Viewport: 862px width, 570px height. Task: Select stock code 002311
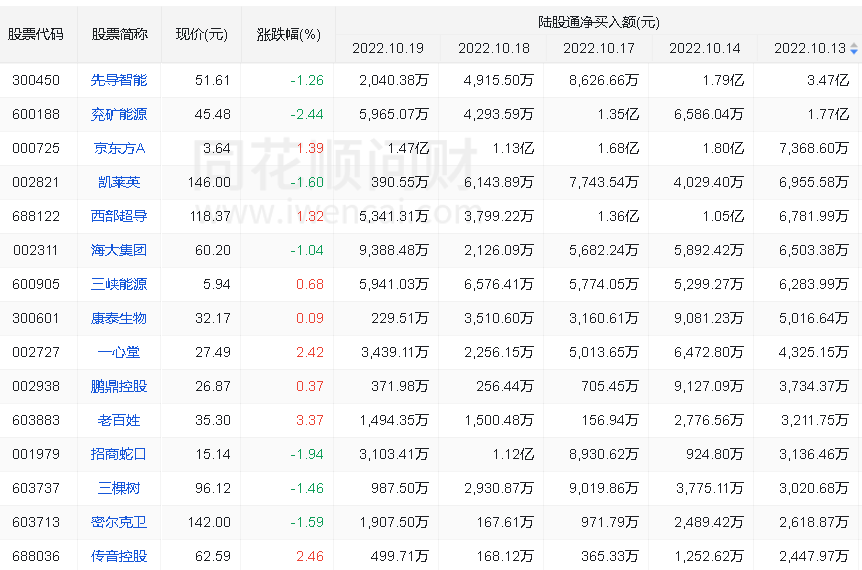(36, 250)
